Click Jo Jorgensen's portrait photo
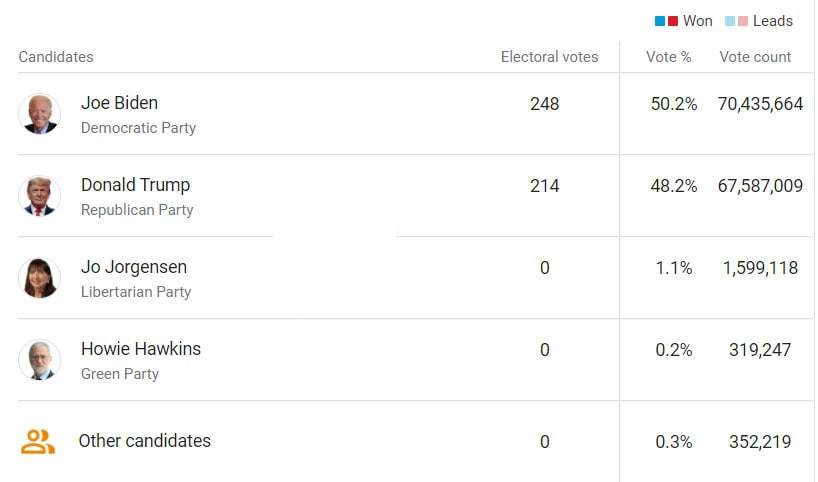Screen dimensions: 818x482 (x=40, y=278)
